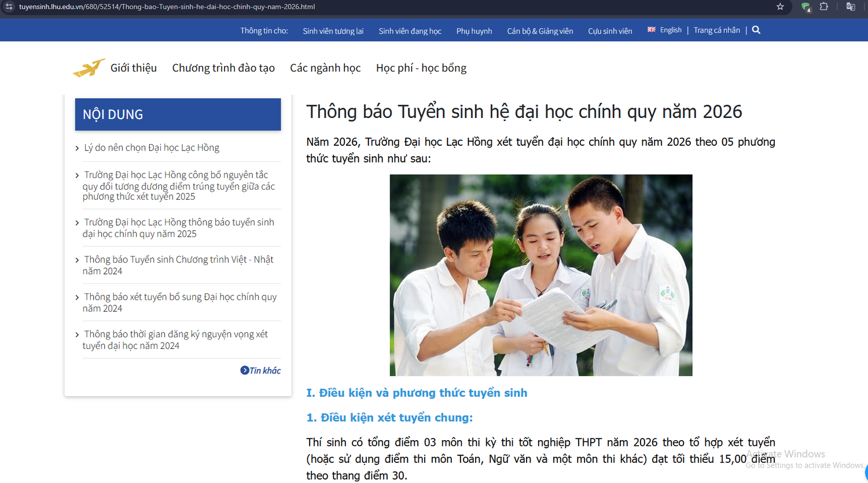Click the yellow airplane site logo
Screen dimensions: 868x483
tap(89, 68)
